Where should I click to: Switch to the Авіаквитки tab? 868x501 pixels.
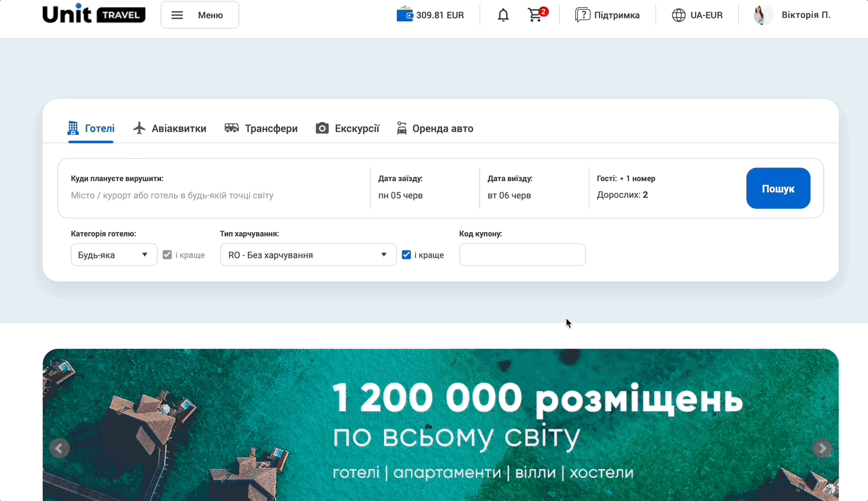click(170, 128)
